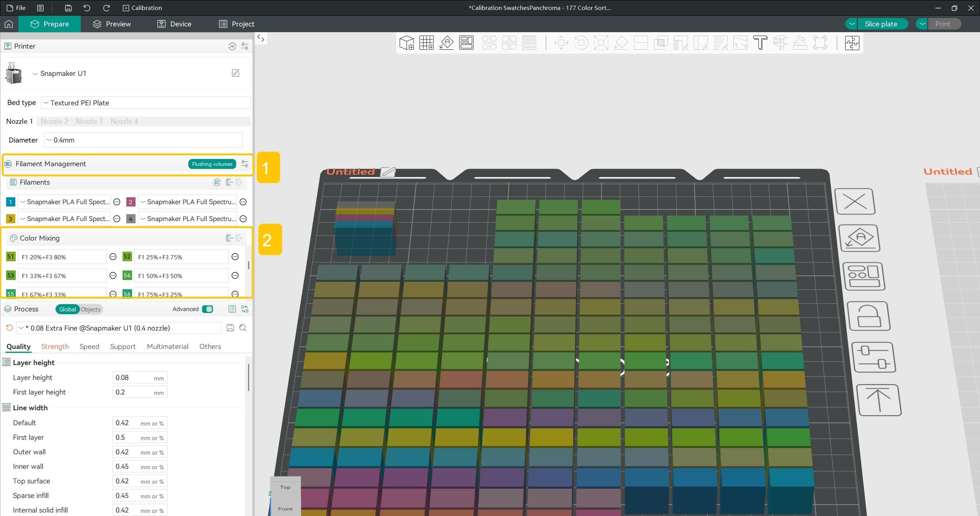Open the Calibration menu button
Screen dimensions: 980x516
coord(142,8)
